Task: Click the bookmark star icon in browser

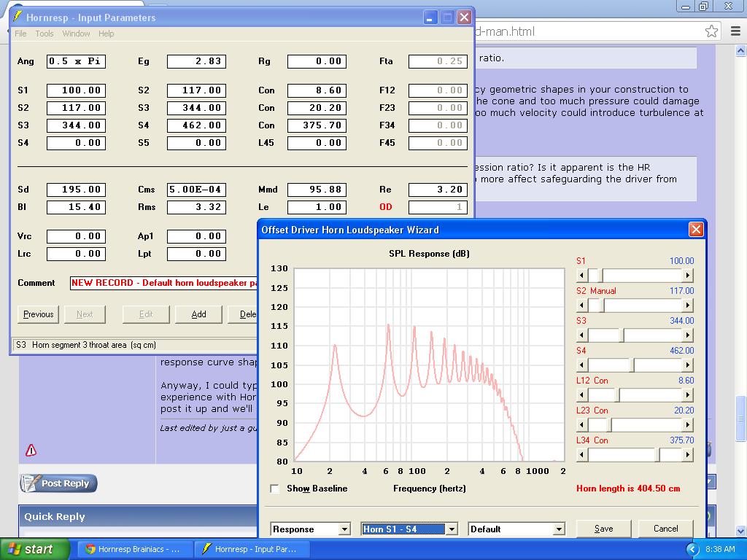Action: pos(711,31)
